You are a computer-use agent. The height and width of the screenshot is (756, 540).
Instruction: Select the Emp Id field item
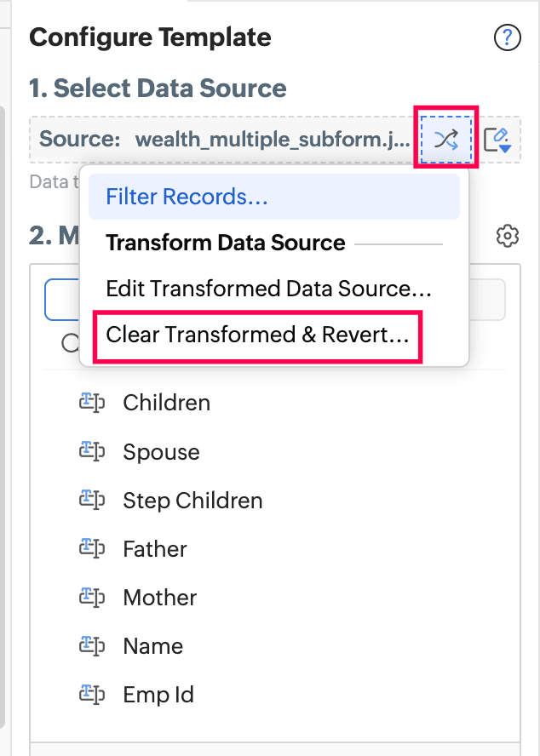coord(158,695)
